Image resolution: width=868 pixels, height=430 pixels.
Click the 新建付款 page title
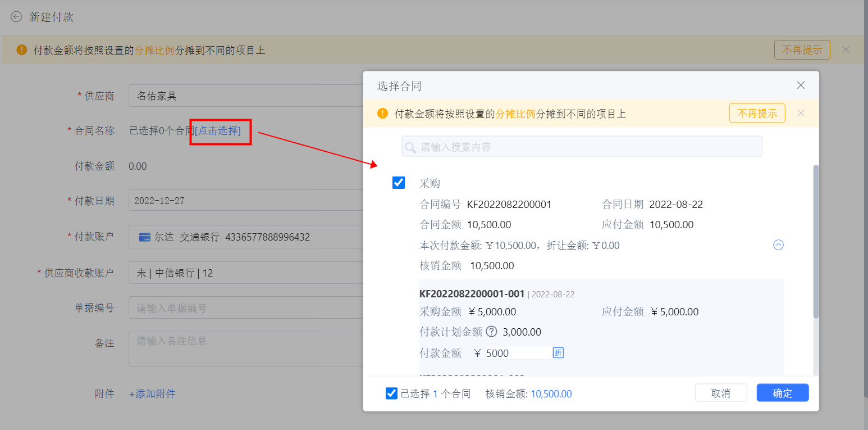coord(52,17)
